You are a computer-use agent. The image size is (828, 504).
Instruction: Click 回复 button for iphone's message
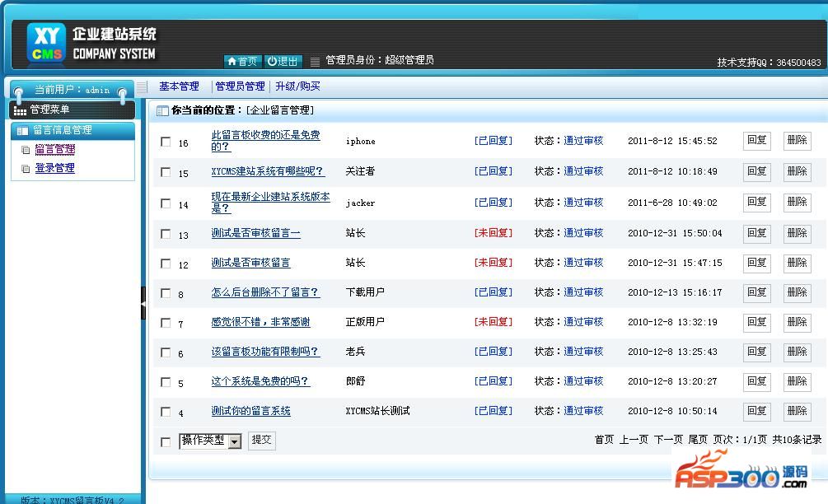tap(756, 140)
